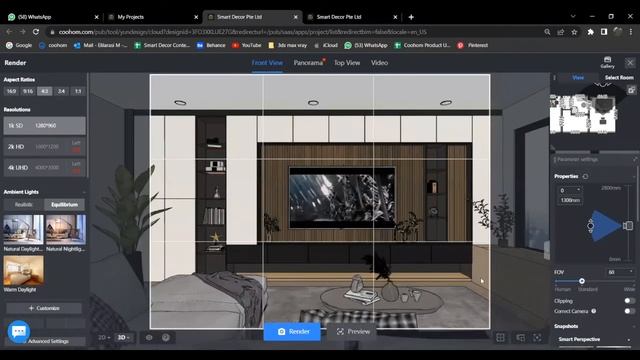Click the camera icon on height diagram

click(628, 225)
